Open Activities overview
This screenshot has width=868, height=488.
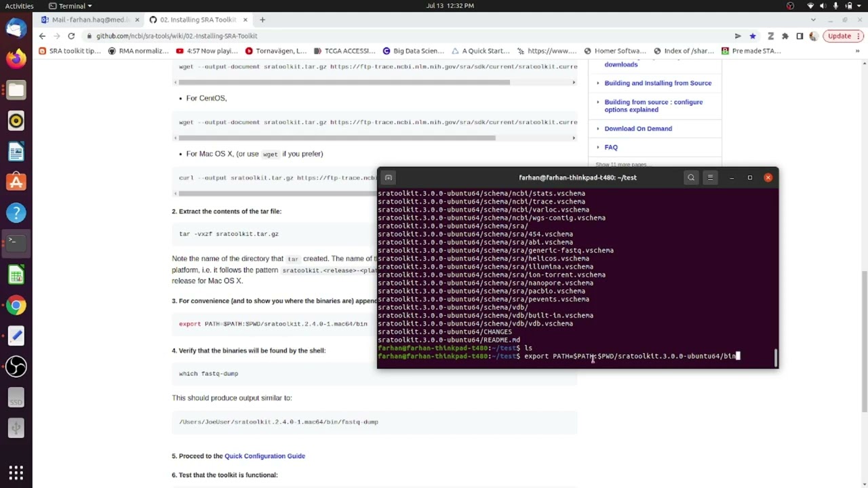pos(19,6)
